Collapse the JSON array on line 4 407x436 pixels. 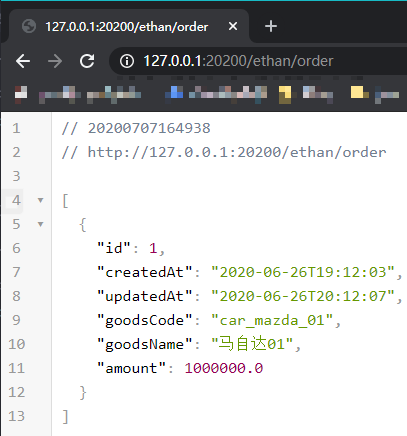point(40,200)
